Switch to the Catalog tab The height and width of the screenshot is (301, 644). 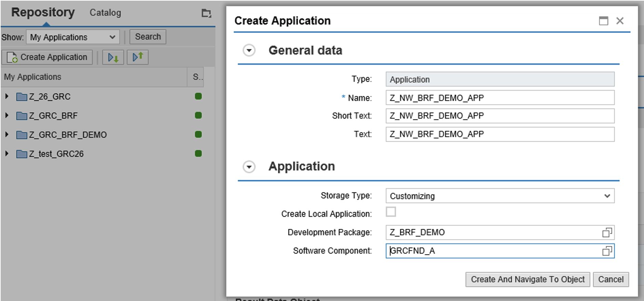pyautogui.click(x=105, y=13)
